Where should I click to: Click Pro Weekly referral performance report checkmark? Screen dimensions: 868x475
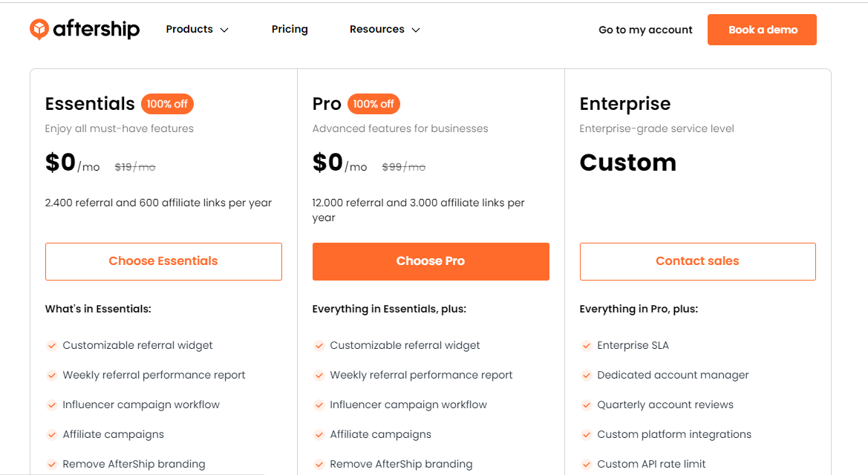pos(319,375)
